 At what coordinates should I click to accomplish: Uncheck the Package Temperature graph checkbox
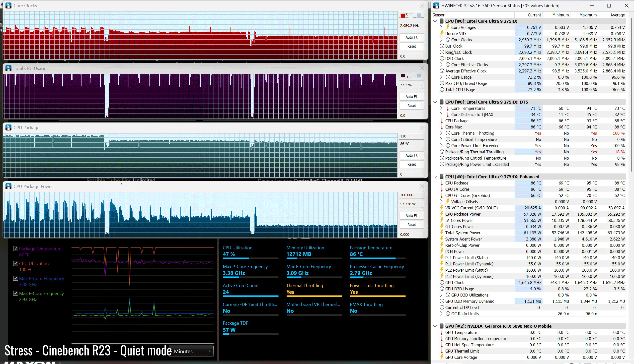click(15, 248)
